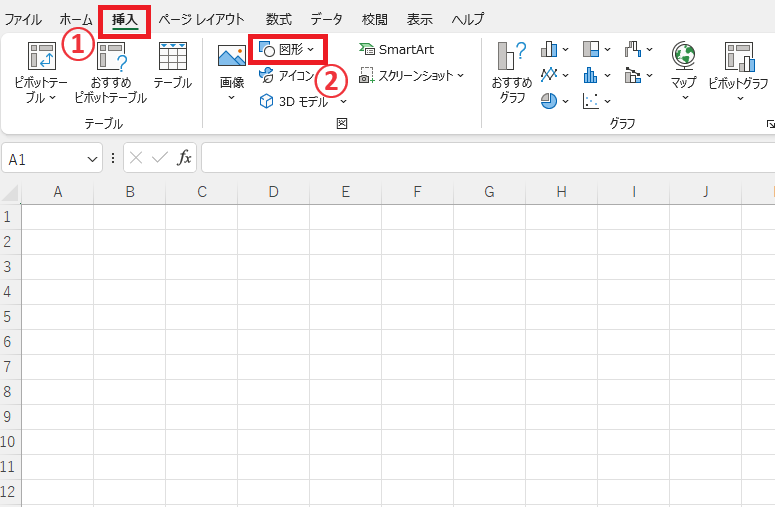The width and height of the screenshot is (775, 507).
Task: Select the 挿入 ribbon tab
Action: 125,20
